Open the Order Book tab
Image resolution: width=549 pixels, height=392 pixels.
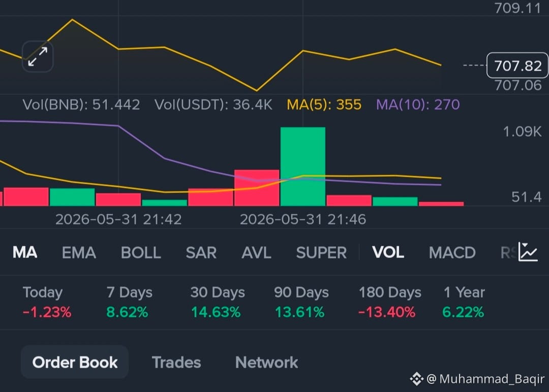point(75,362)
